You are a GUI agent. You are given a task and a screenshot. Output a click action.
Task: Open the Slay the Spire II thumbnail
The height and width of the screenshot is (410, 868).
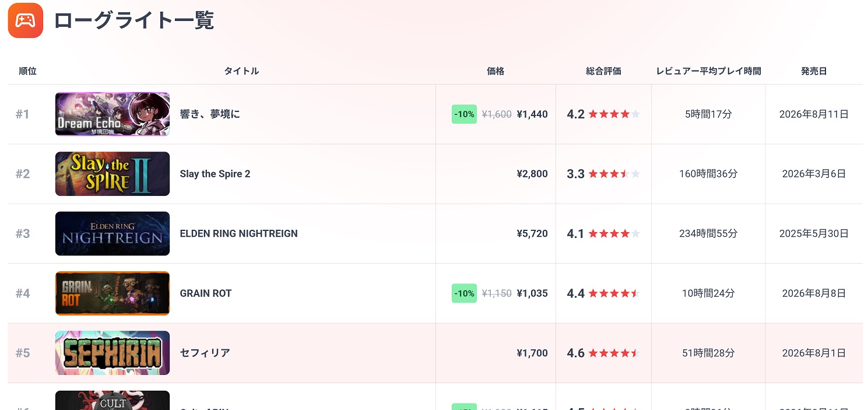click(x=113, y=174)
